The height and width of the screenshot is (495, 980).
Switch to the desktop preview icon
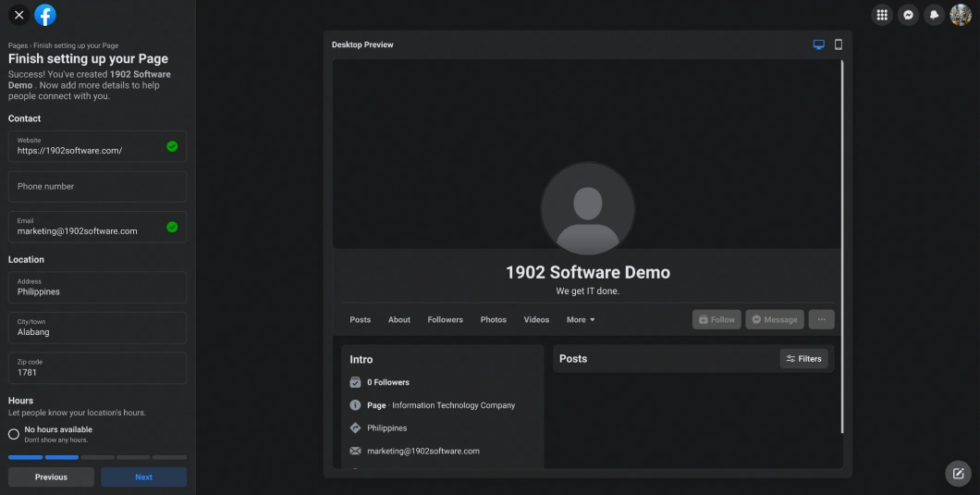pos(819,44)
